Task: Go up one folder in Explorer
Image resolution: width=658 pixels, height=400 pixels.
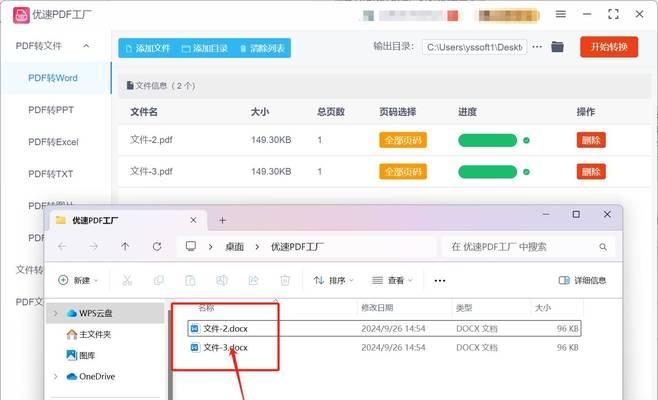Action: (125, 246)
